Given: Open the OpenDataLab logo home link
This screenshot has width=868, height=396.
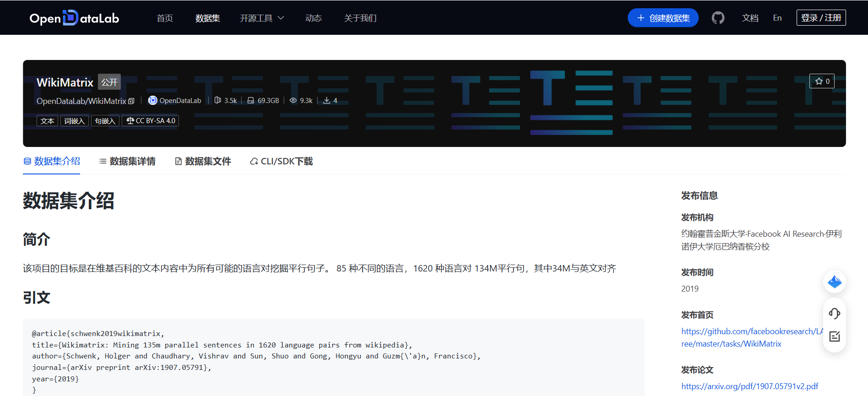Looking at the screenshot, I should [x=74, y=18].
